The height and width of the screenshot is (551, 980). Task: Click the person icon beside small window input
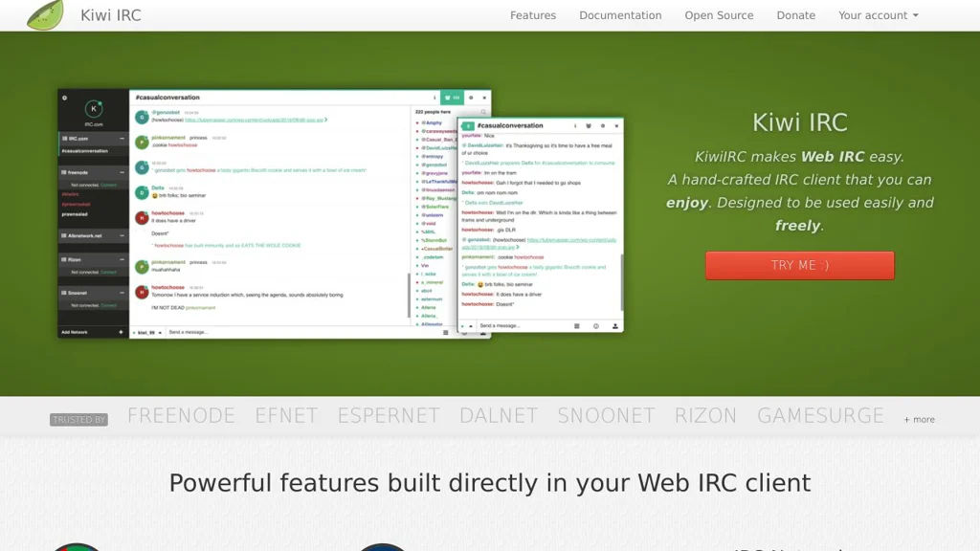pos(615,326)
